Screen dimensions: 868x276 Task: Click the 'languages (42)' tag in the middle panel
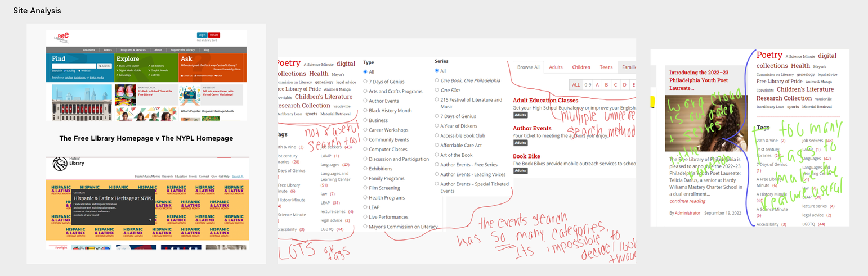335,165
